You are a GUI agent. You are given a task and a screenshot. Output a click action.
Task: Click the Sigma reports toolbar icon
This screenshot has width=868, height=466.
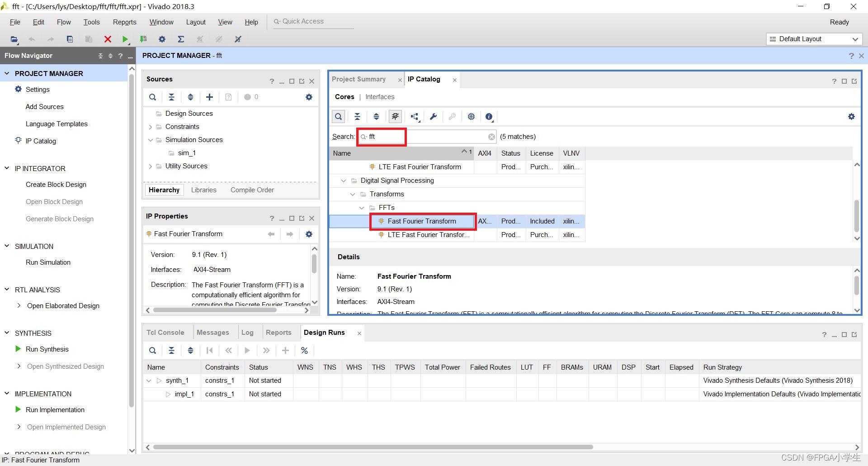click(x=181, y=39)
